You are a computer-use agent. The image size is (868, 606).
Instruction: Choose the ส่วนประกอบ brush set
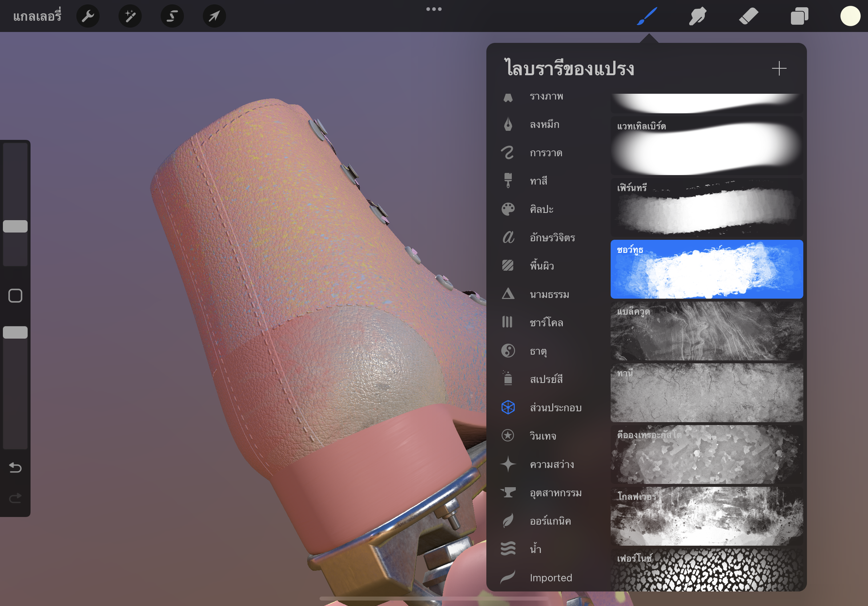coord(555,407)
